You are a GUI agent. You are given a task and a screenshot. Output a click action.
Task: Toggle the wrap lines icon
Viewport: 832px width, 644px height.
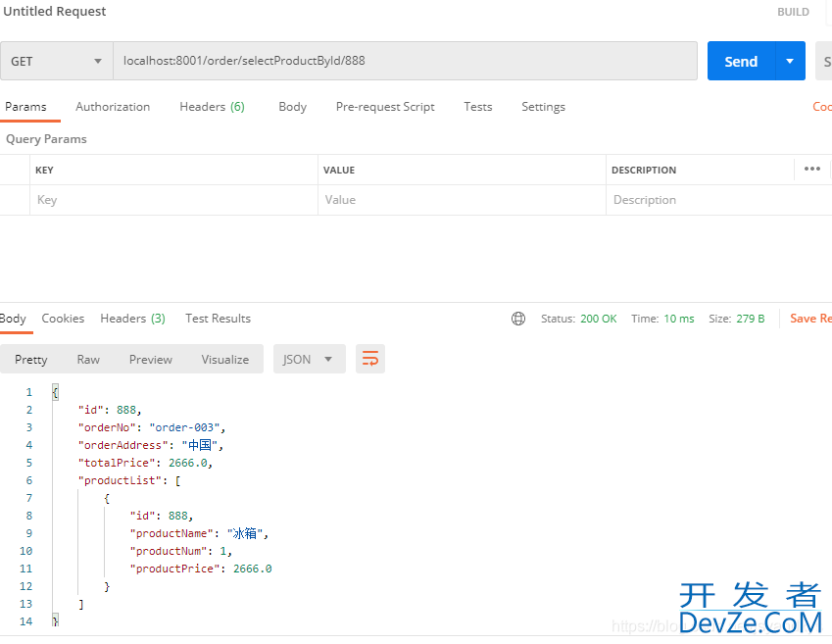(369, 360)
